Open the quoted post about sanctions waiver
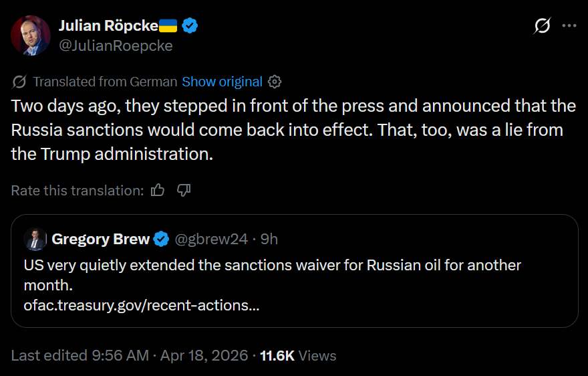The height and width of the screenshot is (376, 588). point(295,271)
